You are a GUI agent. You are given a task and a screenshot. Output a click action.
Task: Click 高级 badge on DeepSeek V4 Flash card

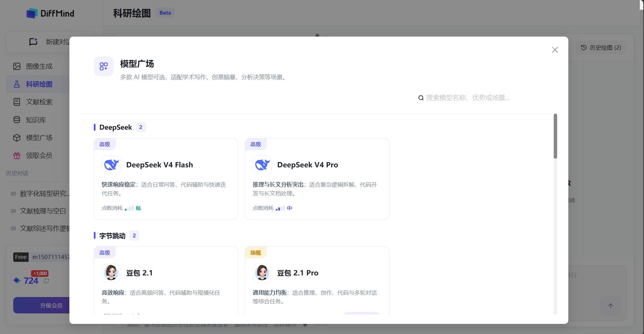click(x=105, y=144)
